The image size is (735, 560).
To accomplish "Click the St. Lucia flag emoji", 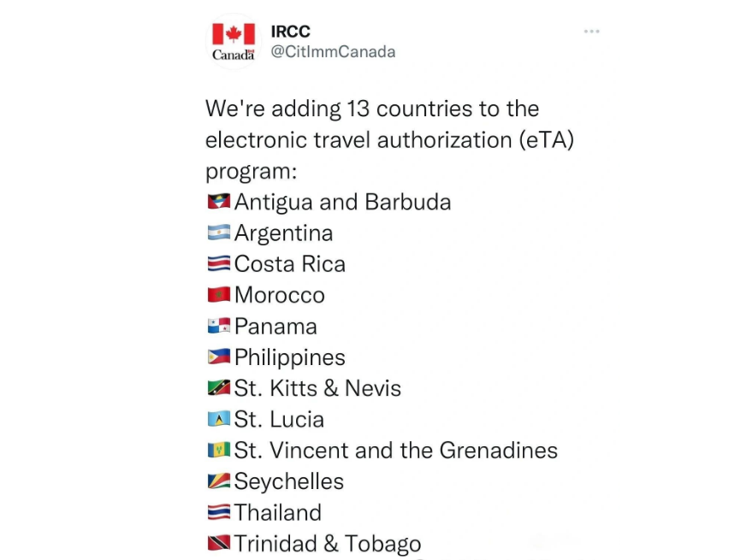I will point(219,419).
